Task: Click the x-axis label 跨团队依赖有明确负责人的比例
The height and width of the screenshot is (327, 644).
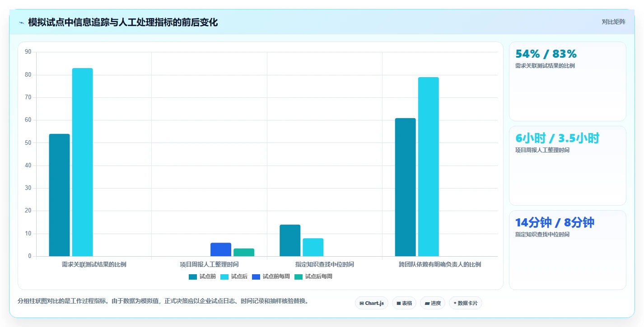Action: (440, 264)
